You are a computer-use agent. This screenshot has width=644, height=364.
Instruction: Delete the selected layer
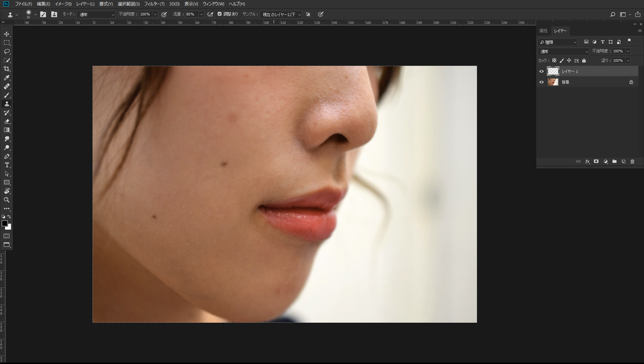[x=633, y=162]
